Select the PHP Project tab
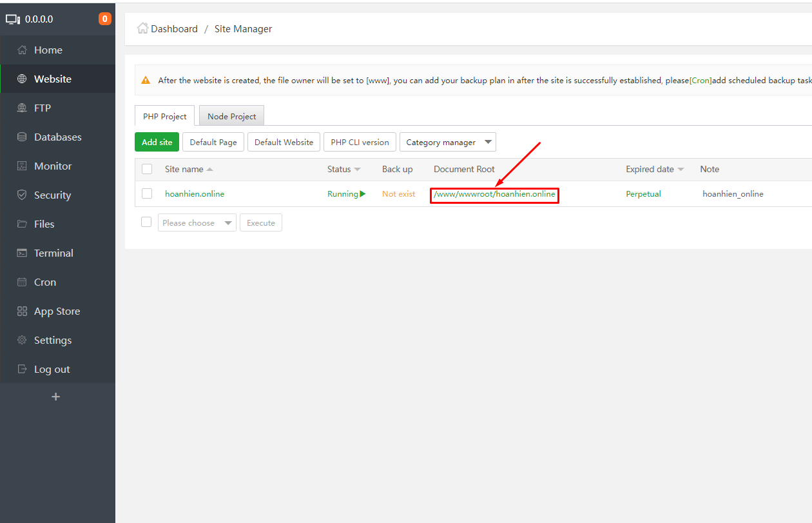This screenshot has height=523, width=812. tap(164, 116)
